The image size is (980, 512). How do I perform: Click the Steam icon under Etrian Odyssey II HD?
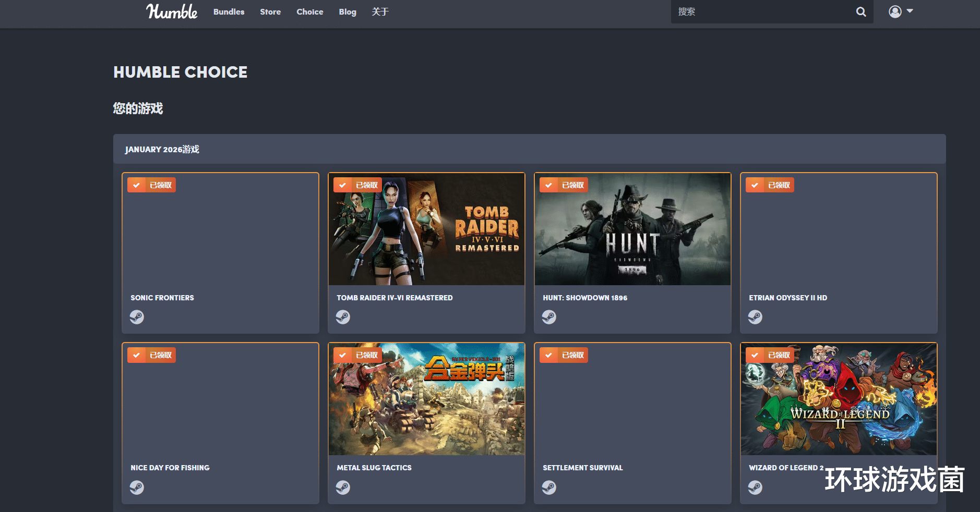[755, 317]
